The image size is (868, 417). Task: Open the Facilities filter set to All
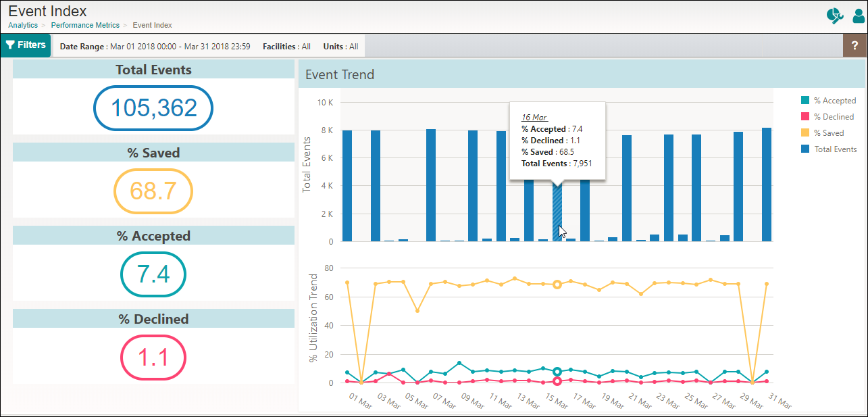(306, 47)
